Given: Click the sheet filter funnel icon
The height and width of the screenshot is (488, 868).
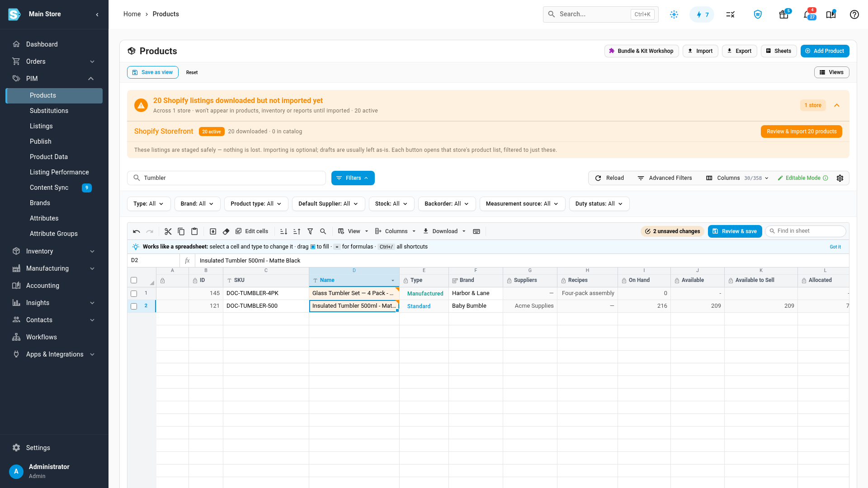Looking at the screenshot, I should pyautogui.click(x=310, y=231).
